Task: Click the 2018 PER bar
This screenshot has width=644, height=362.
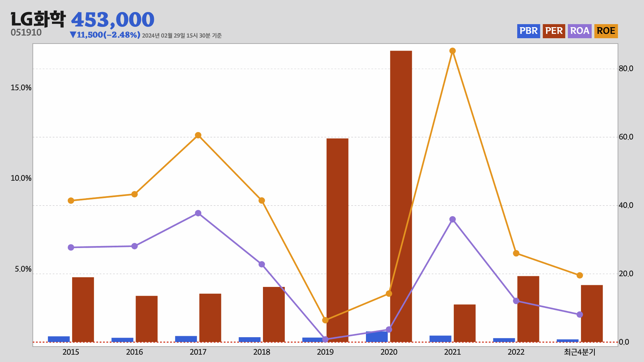Action: point(274,314)
